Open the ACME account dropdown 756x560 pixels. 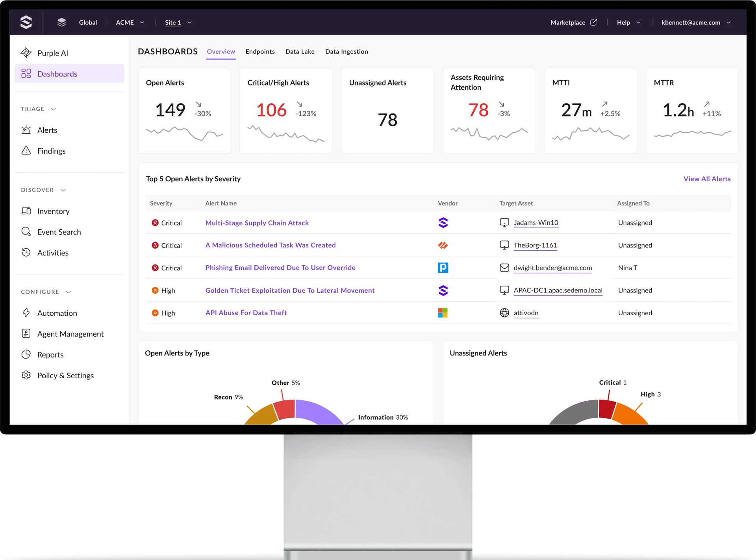[x=142, y=22]
